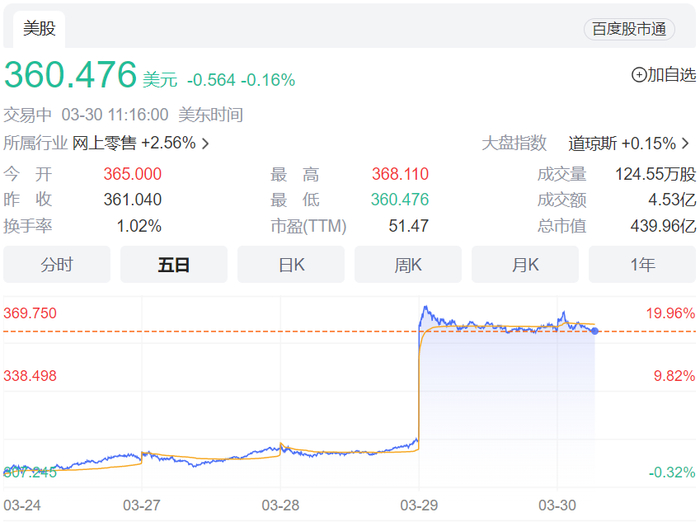Viewport: 700px width, 522px height.
Task: Switch to 日K candlestick chart
Action: [x=291, y=265]
